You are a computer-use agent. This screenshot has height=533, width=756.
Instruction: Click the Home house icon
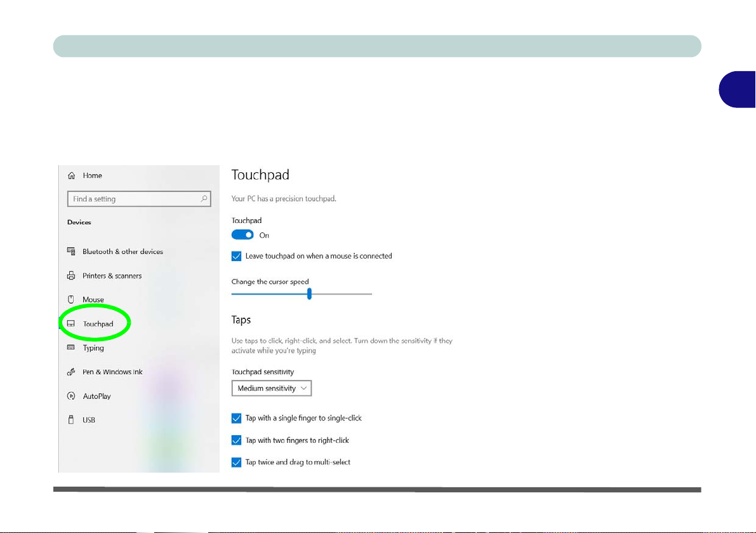click(71, 175)
